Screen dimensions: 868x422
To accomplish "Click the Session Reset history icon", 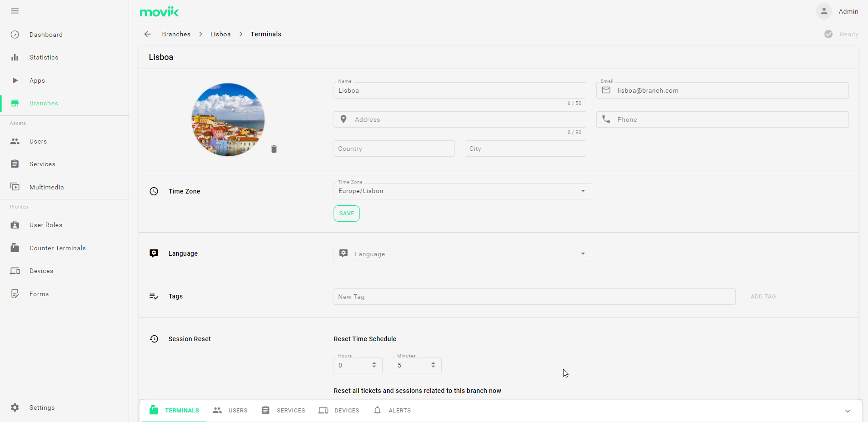I will tap(154, 339).
